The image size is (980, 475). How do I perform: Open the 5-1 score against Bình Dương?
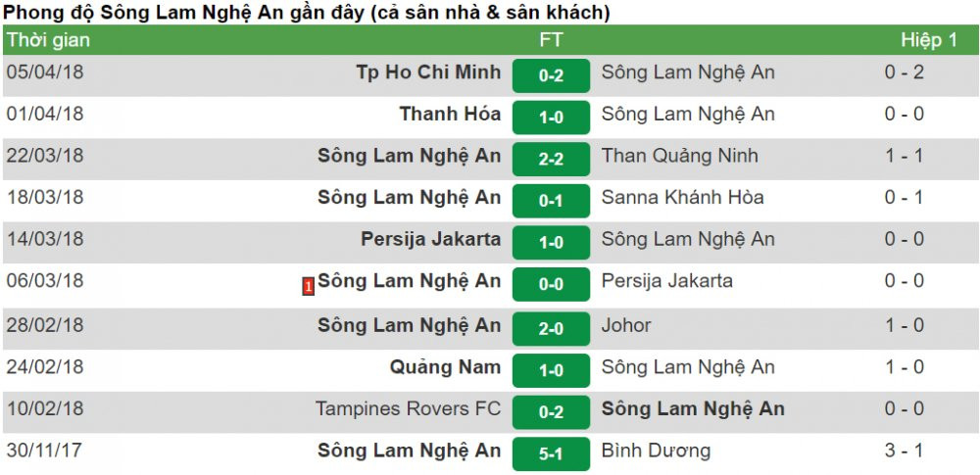(x=551, y=453)
